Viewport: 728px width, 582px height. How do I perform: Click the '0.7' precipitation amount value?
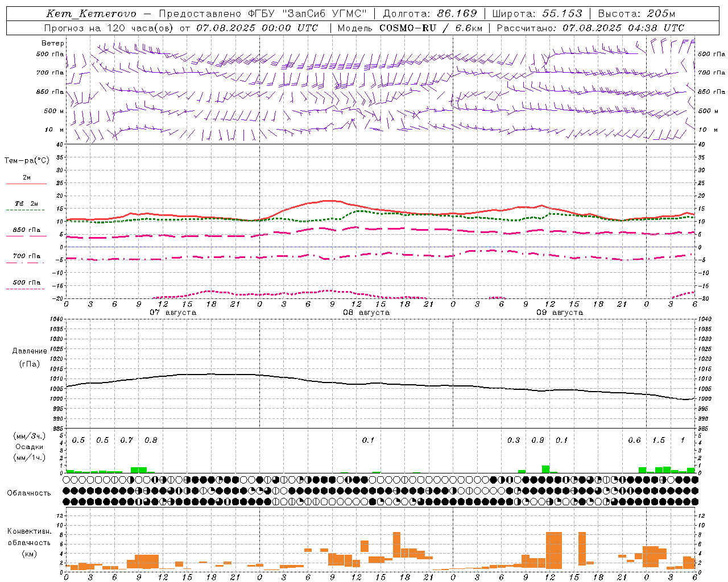pos(126,440)
